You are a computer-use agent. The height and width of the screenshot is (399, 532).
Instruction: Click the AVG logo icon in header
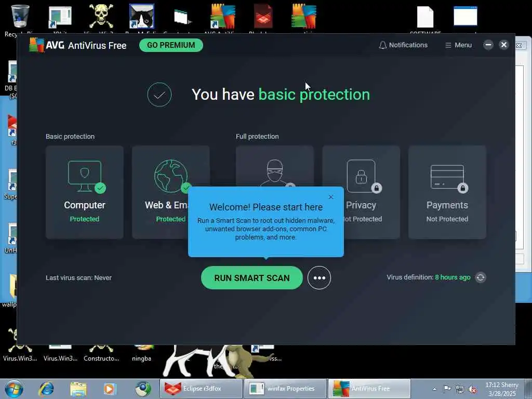36,45
